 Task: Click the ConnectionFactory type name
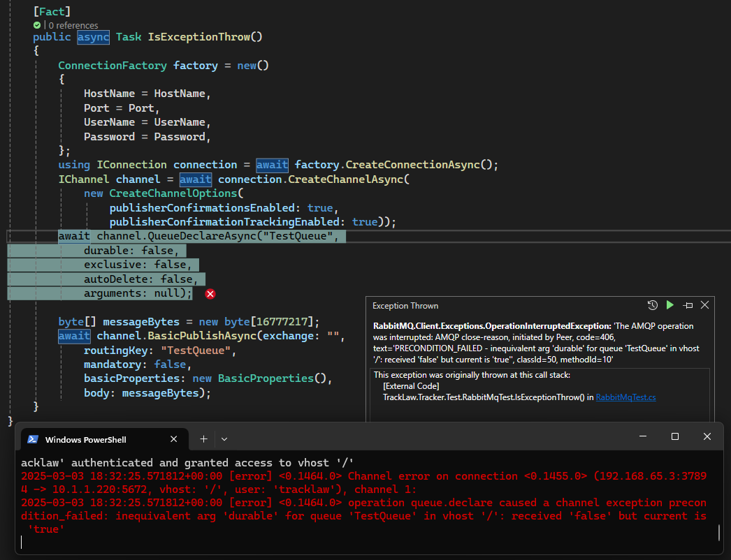pos(113,66)
